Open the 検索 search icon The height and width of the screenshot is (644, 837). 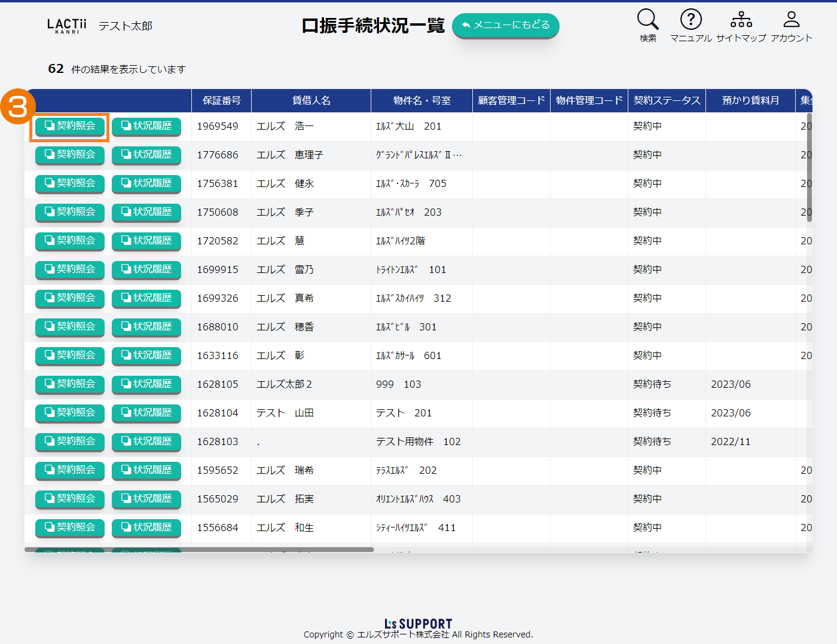(x=647, y=25)
